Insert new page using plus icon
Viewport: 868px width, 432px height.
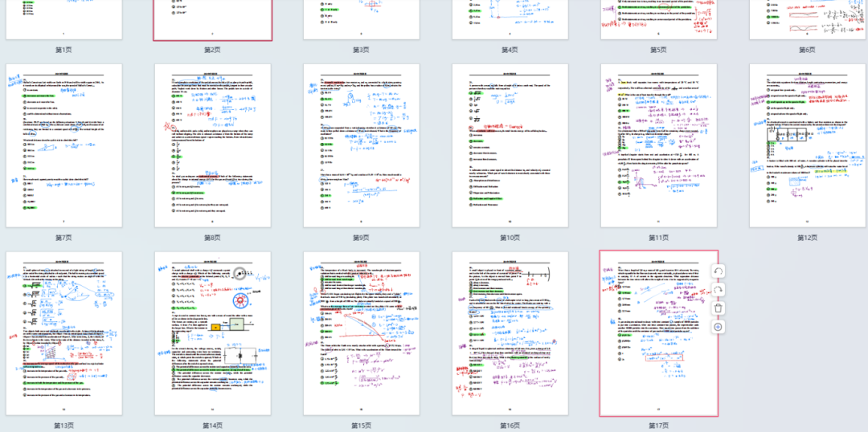pos(718,327)
